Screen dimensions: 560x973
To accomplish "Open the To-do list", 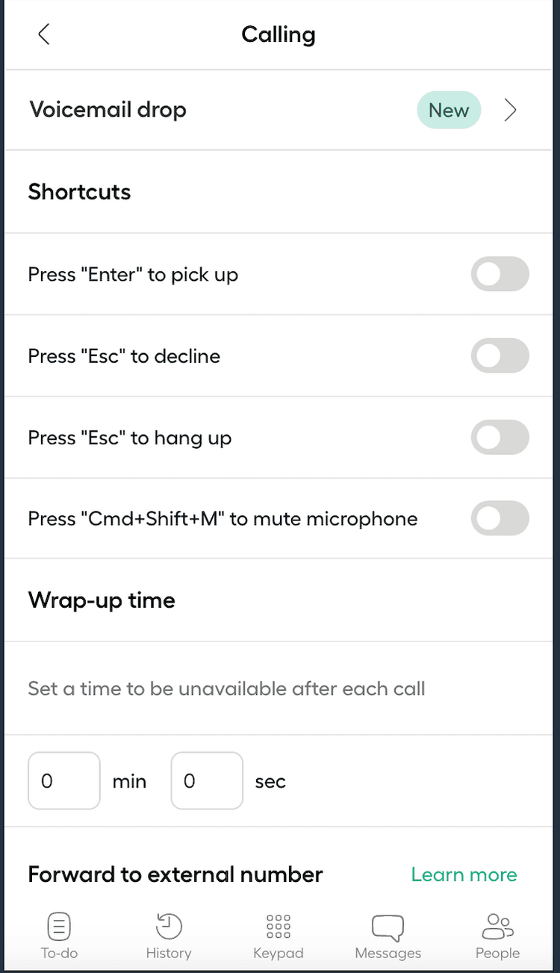I will coord(59,933).
